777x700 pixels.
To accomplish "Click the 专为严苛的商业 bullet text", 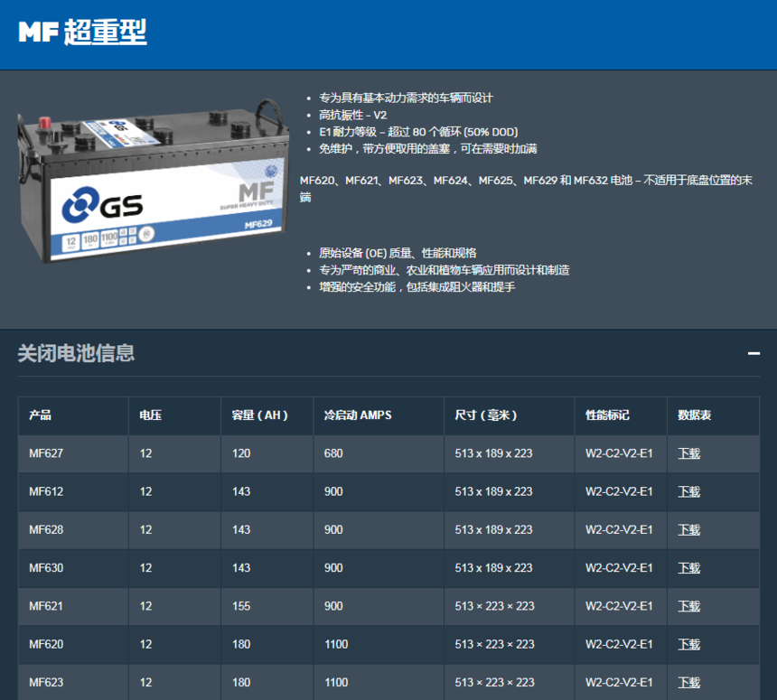I will click(444, 270).
